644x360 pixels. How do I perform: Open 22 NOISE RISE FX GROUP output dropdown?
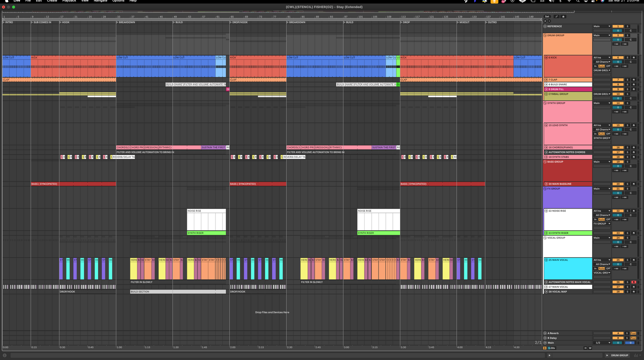(602, 224)
